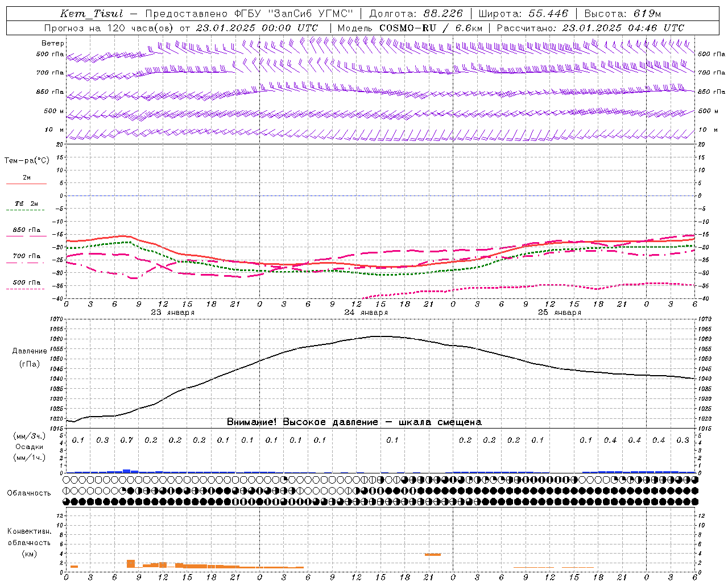The height and width of the screenshot is (582, 728).
Task: Click the 'Td 2м' dew point legend entry
Action: point(26,203)
